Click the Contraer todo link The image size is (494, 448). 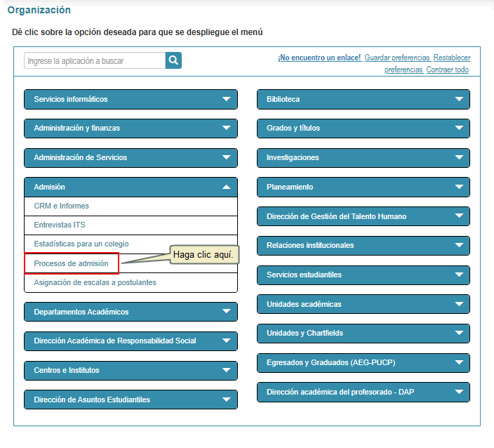click(x=447, y=70)
